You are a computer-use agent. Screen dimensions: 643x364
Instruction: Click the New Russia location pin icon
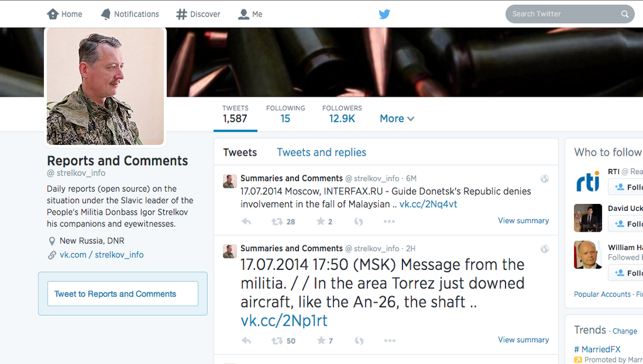[x=52, y=241]
